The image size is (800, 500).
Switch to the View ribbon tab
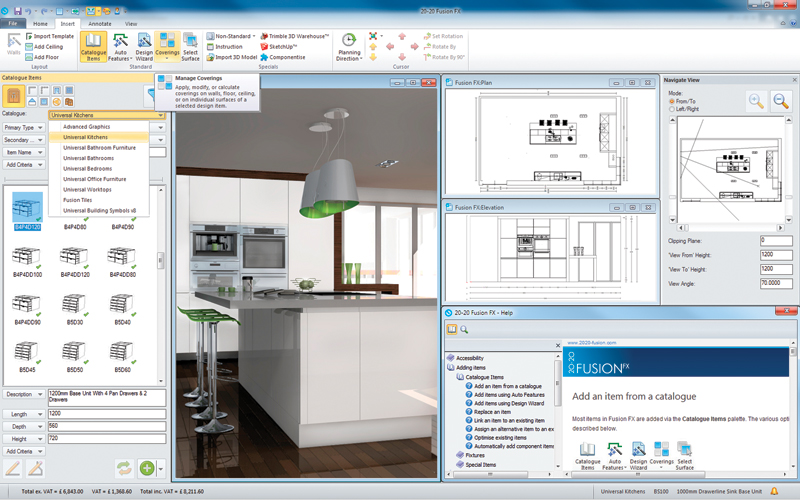tap(131, 23)
